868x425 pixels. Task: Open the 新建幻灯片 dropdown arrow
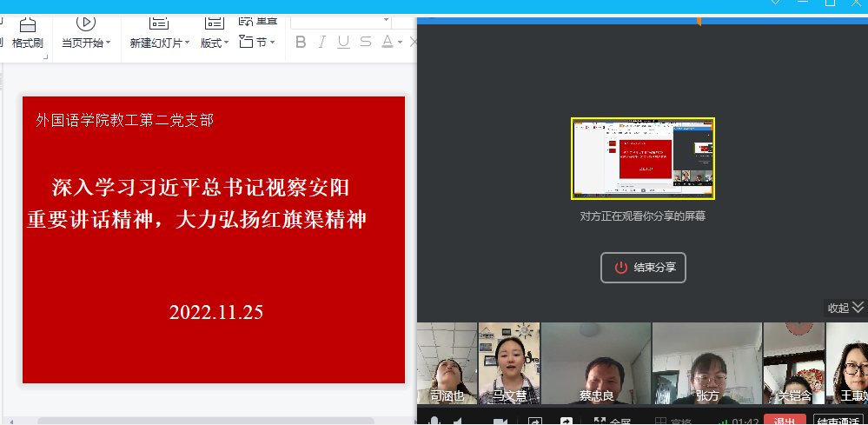[188, 43]
